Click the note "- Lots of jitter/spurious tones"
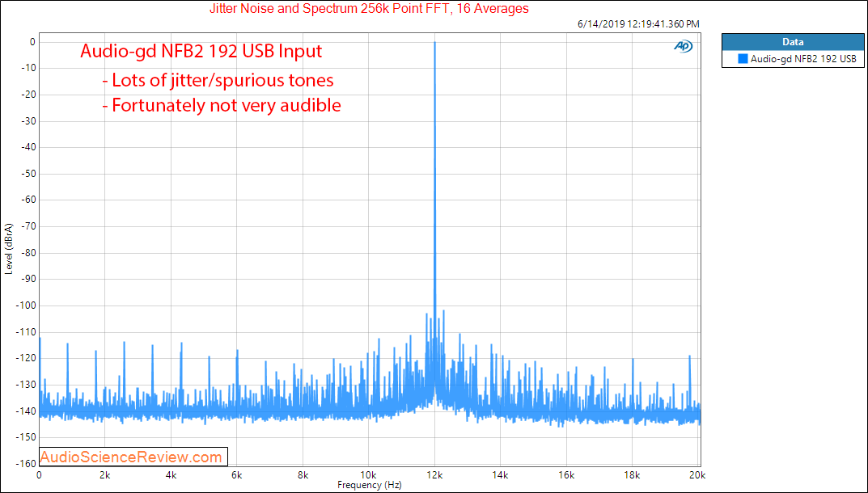The image size is (868, 493). [218, 80]
